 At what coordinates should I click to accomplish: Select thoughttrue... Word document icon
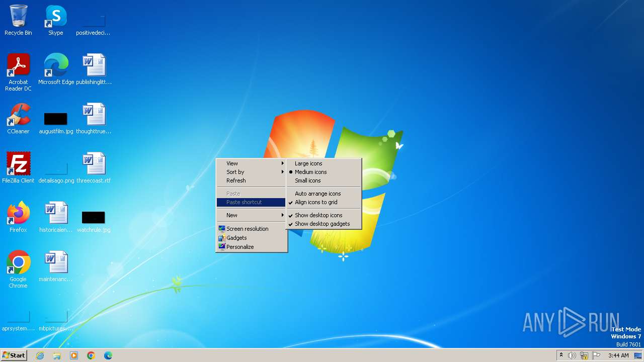pos(94,119)
